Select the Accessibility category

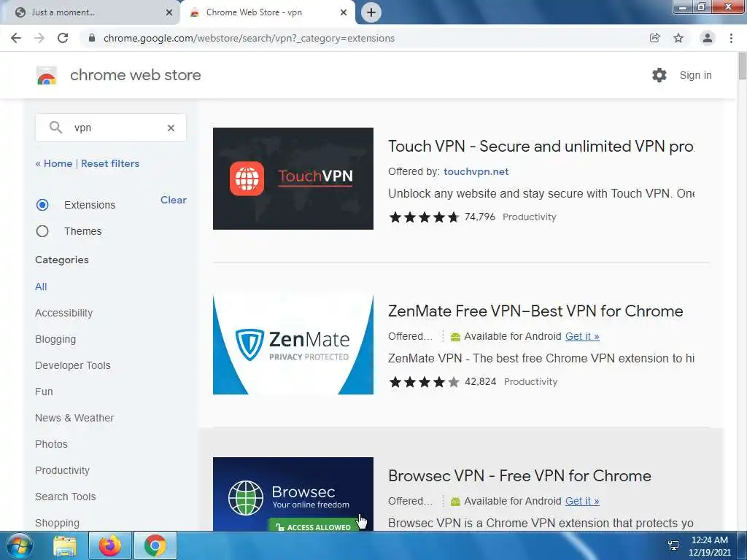(64, 313)
